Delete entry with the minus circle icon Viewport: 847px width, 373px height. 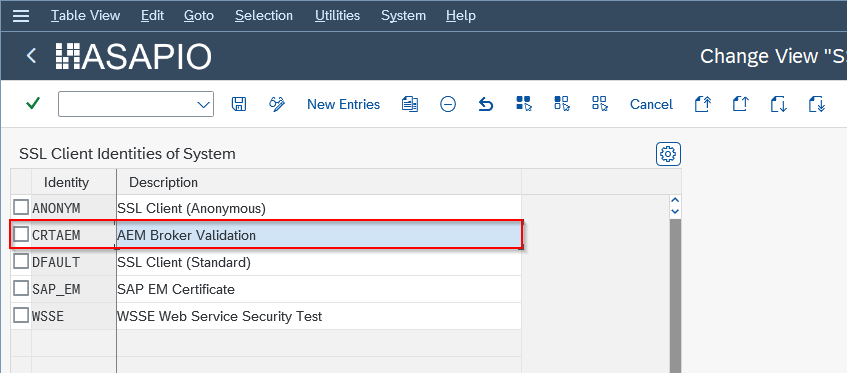(448, 104)
